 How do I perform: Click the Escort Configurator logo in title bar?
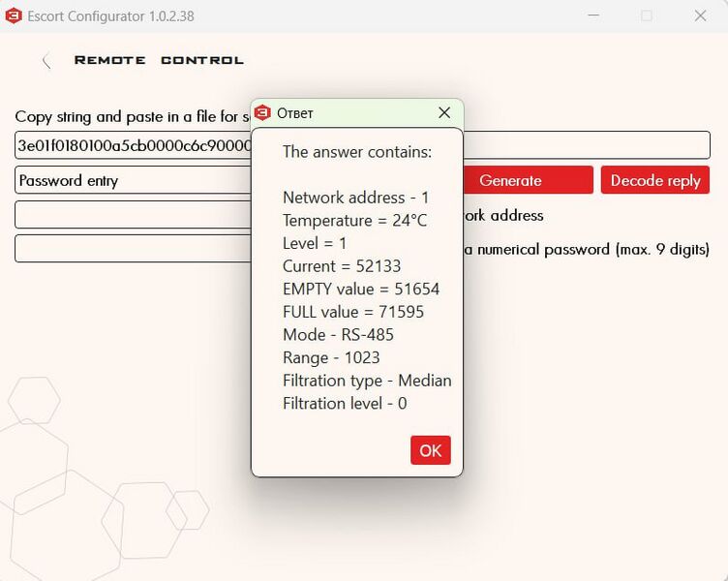[x=14, y=15]
